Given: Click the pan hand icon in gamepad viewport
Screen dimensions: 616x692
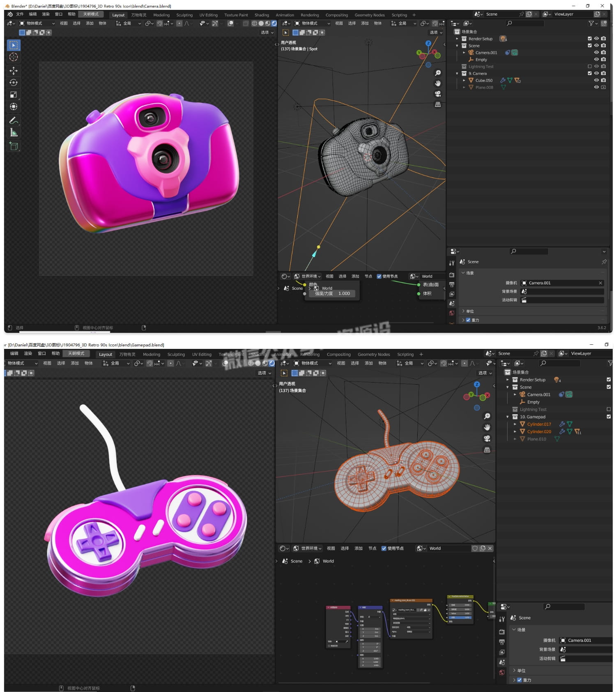Looking at the screenshot, I should [487, 427].
